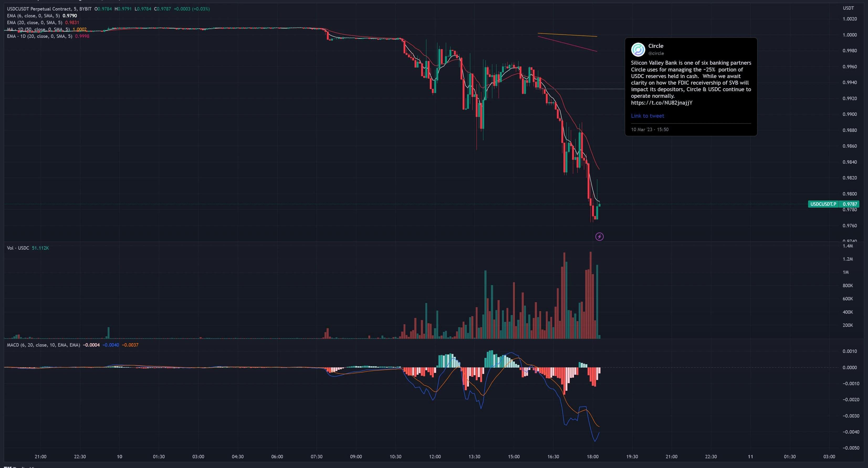868x468 pixels.
Task: Click the USDT currency label on the price axis
Action: click(848, 8)
